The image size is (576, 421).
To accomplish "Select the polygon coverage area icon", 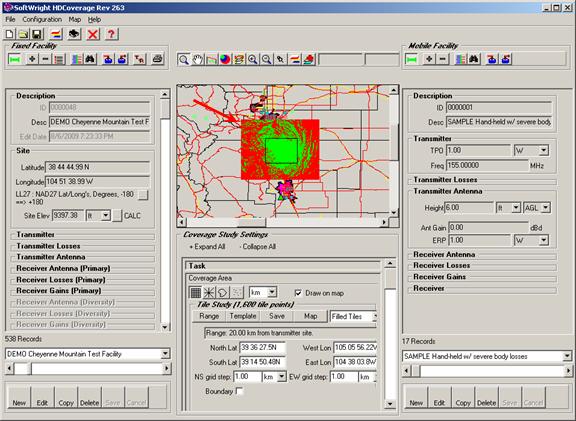I will (223, 292).
